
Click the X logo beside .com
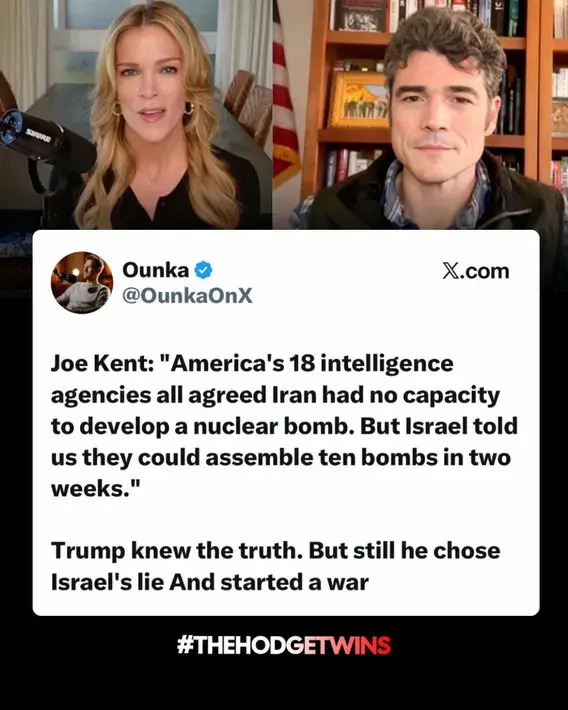click(451, 271)
